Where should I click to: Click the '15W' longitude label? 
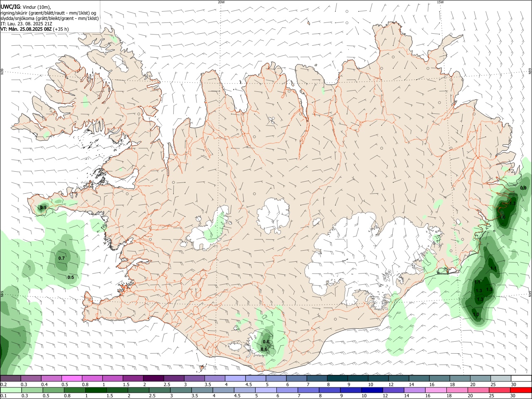440,2
